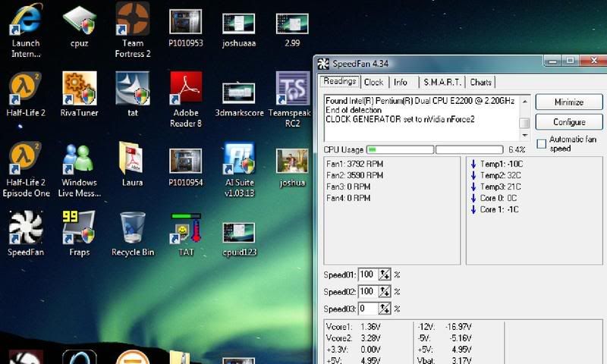
Task: Open the cpuid123 image file
Action: coord(239,239)
